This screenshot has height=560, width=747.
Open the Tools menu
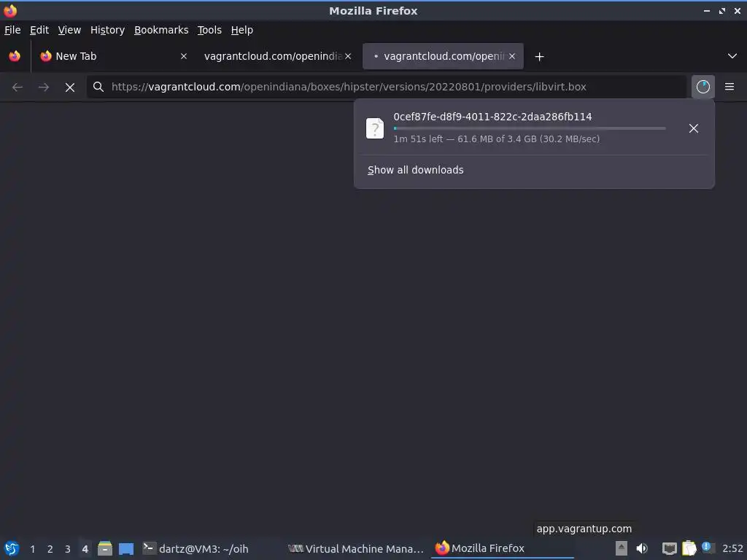[x=209, y=30]
